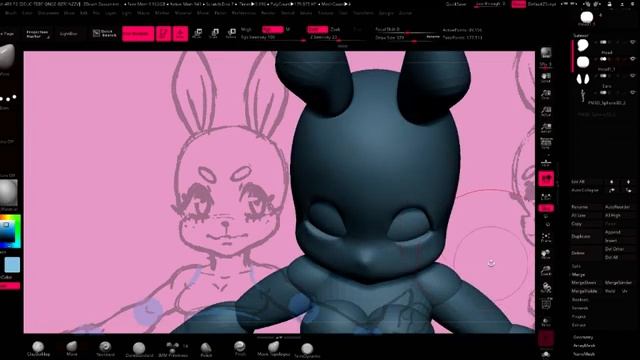Expand the Geometry palette section

point(583,337)
